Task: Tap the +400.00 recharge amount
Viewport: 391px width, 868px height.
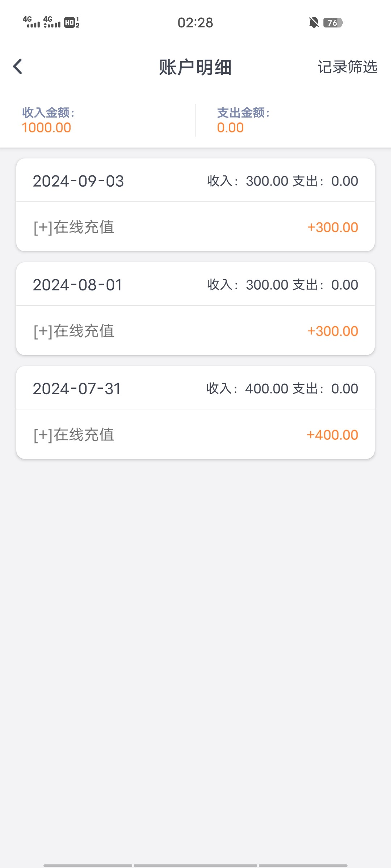Action: tap(332, 435)
